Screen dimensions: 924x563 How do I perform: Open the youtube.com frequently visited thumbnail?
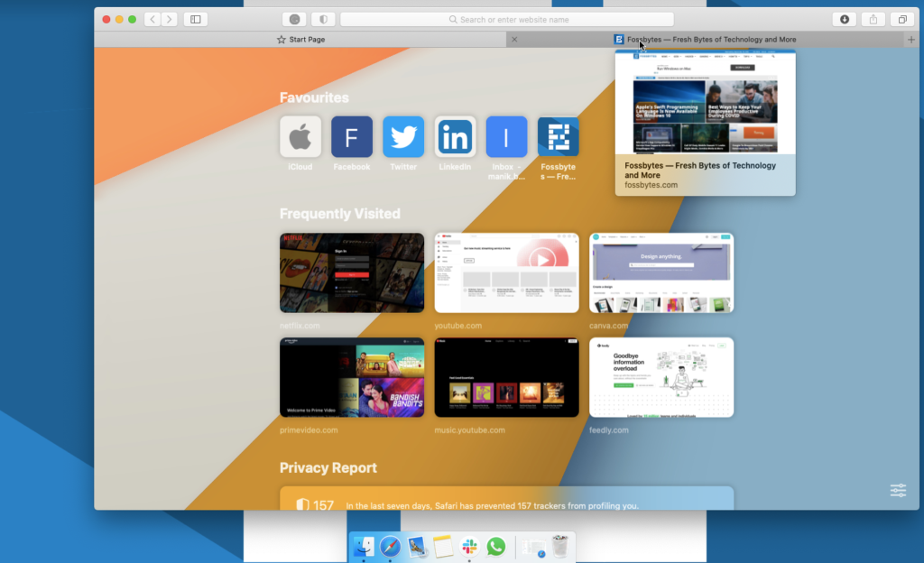[507, 272]
